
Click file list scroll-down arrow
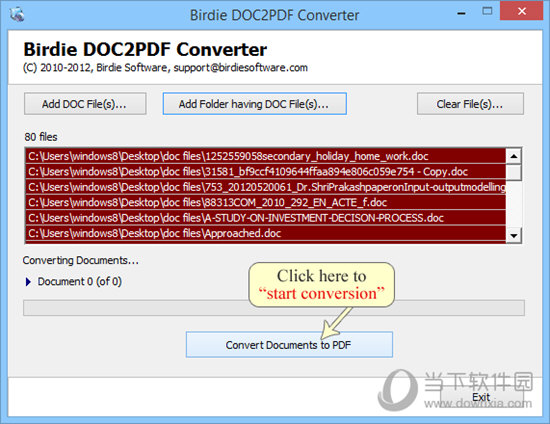(x=514, y=235)
